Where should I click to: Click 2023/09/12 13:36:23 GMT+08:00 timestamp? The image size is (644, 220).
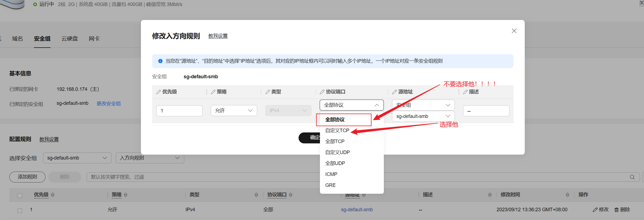pyautogui.click(x=532, y=210)
